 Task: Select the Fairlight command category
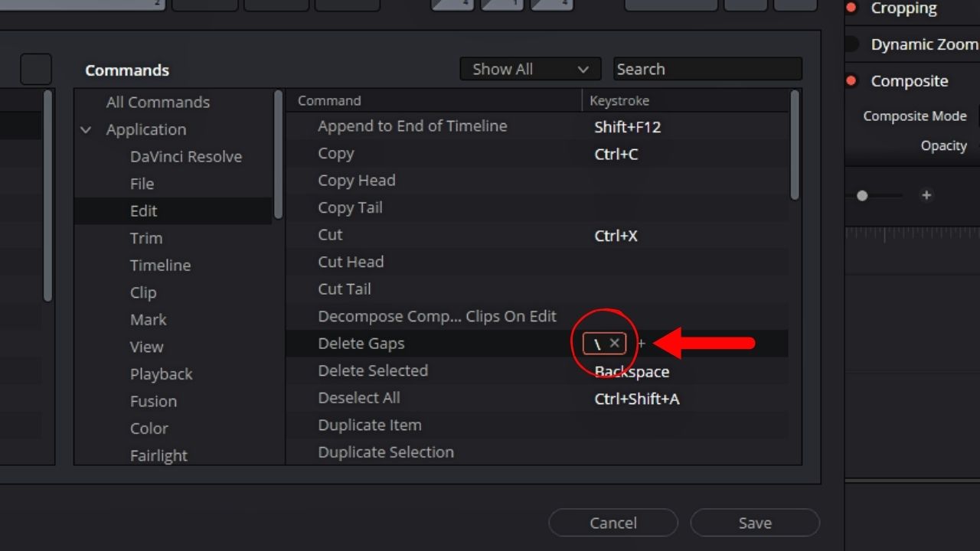click(158, 455)
